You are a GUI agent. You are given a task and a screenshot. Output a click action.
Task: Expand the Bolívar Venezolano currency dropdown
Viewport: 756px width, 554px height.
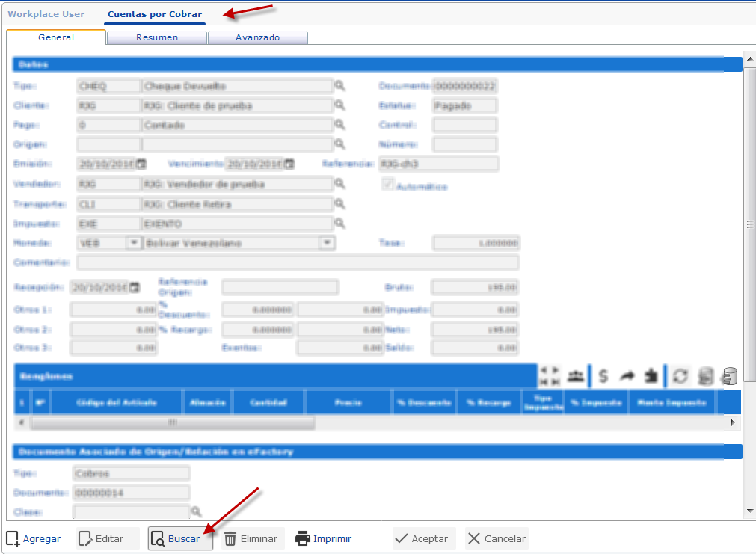327,242
